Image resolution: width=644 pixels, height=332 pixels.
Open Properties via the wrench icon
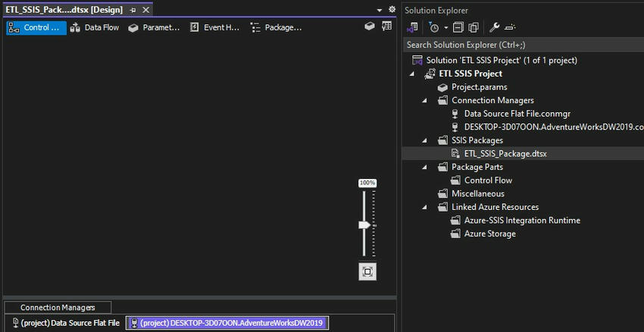pyautogui.click(x=494, y=27)
